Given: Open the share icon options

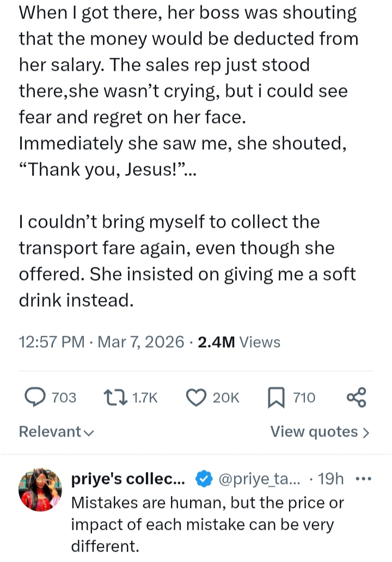Looking at the screenshot, I should [x=357, y=397].
